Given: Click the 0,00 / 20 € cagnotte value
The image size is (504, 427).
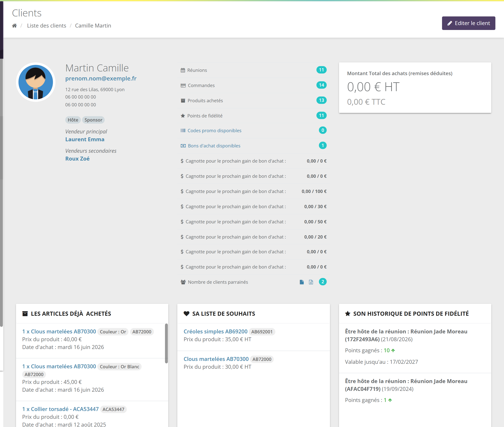Looking at the screenshot, I should (x=315, y=237).
